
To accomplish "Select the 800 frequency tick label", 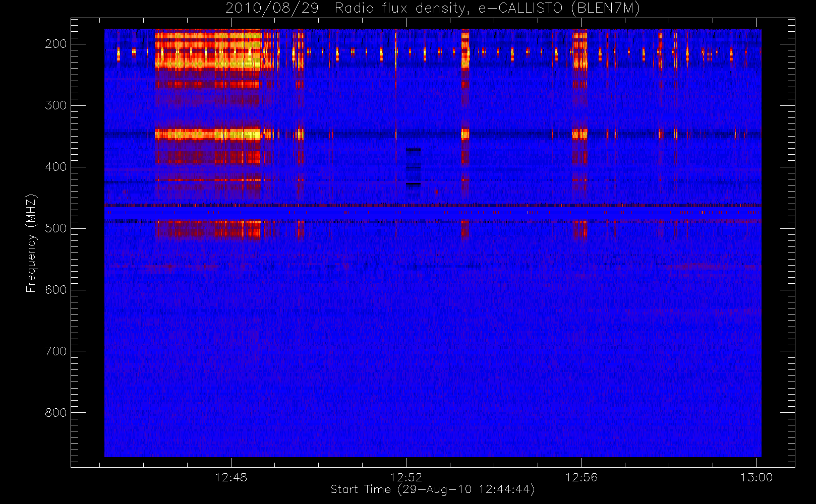I will (x=56, y=413).
